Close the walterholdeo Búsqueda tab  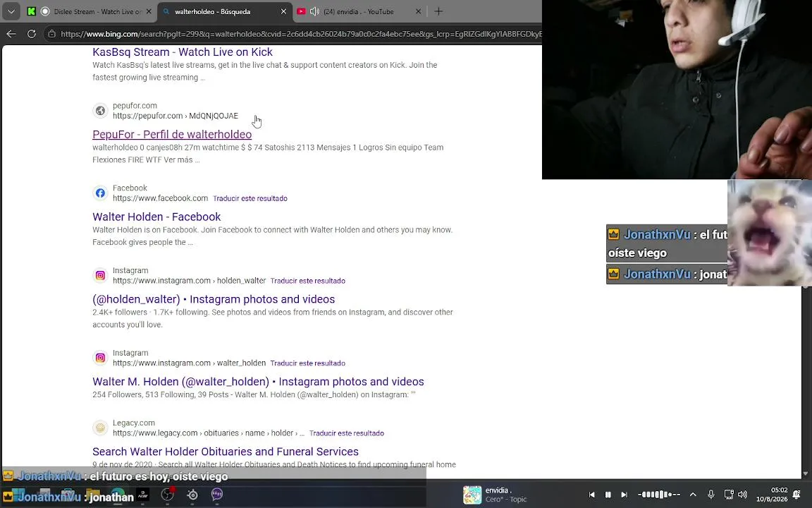point(283,11)
